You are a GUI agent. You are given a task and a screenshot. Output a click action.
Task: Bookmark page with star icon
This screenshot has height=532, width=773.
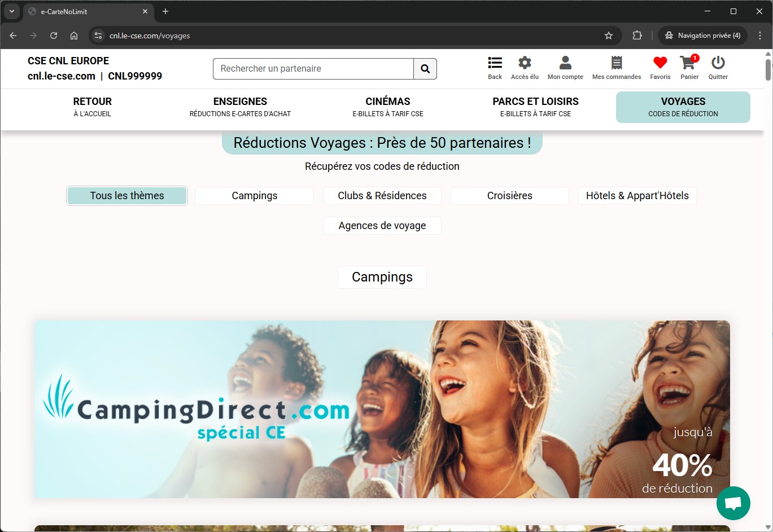pos(609,36)
